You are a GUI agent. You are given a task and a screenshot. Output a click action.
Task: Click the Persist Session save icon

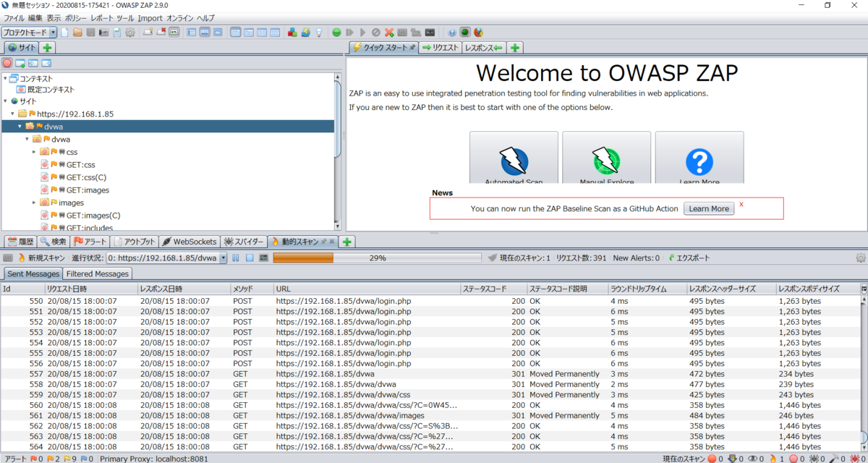click(91, 33)
